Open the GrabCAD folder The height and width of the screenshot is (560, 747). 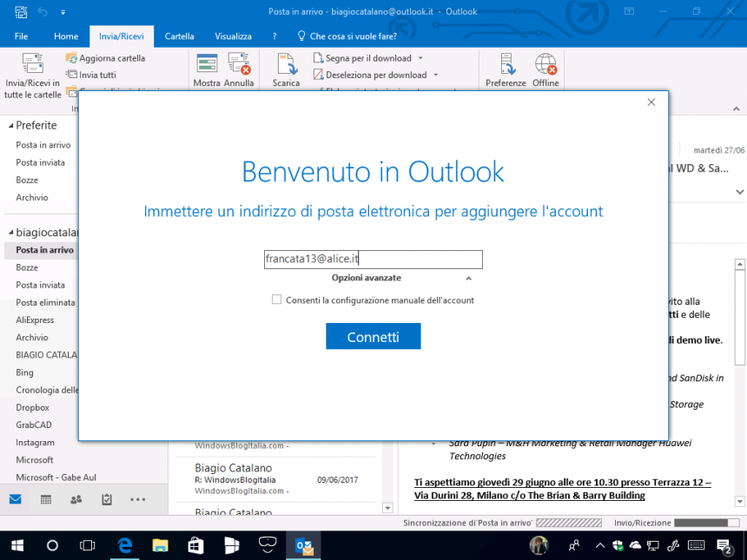tap(33, 425)
